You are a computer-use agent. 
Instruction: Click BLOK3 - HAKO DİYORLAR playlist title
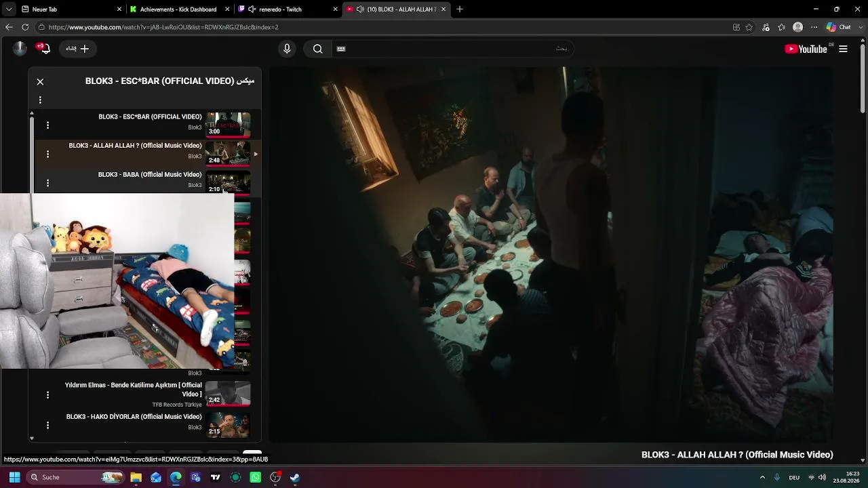tap(134, 416)
